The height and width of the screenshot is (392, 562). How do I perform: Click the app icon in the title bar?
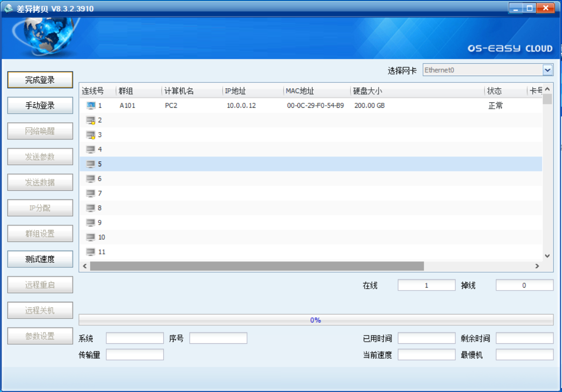tap(8, 9)
